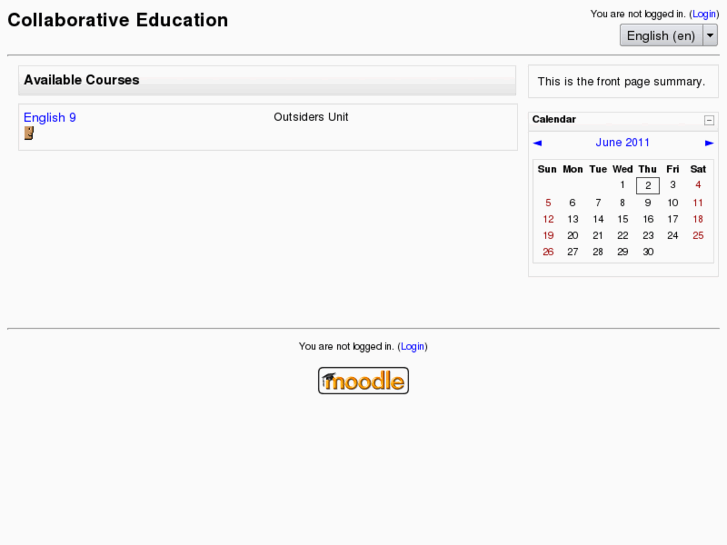Select date 30 in the calendar
727x545 pixels.
pyautogui.click(x=648, y=251)
